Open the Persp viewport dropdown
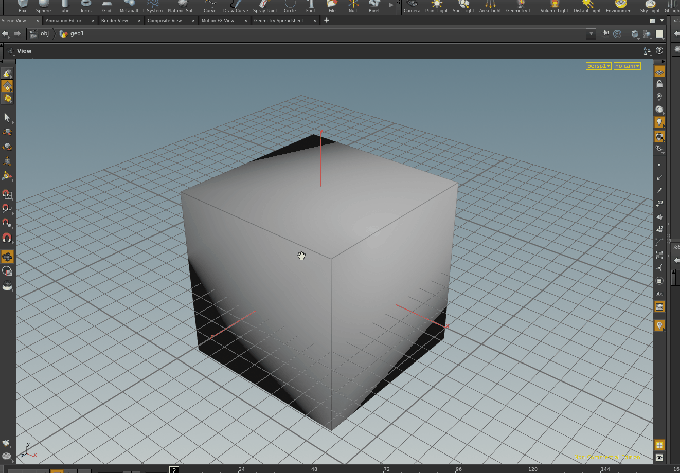 click(597, 65)
